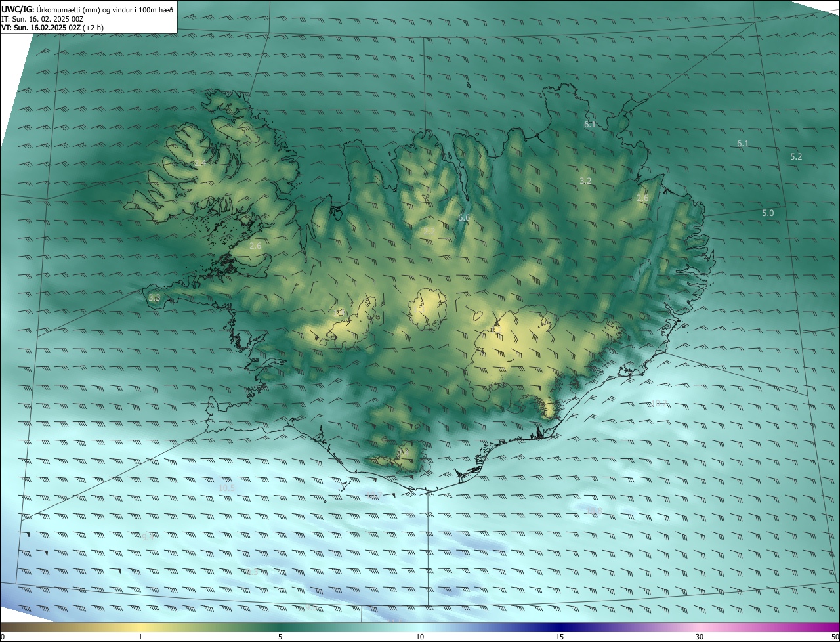This screenshot has width=840, height=642.
Task: Click the 10.5 value southwest of Iceland
Action: coord(226,488)
